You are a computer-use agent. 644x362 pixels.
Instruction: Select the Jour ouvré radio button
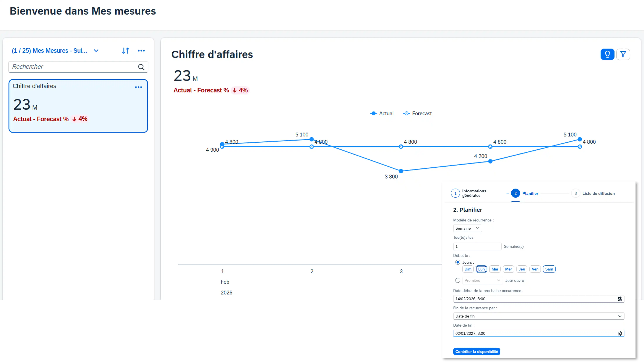point(458,280)
